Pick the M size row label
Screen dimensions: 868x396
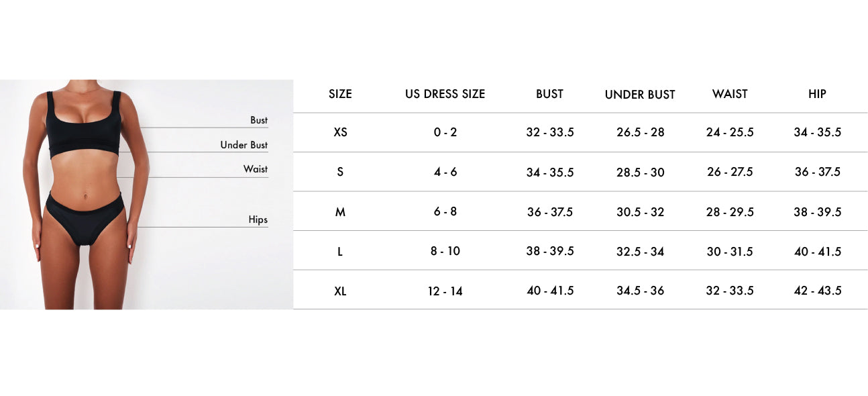click(340, 212)
